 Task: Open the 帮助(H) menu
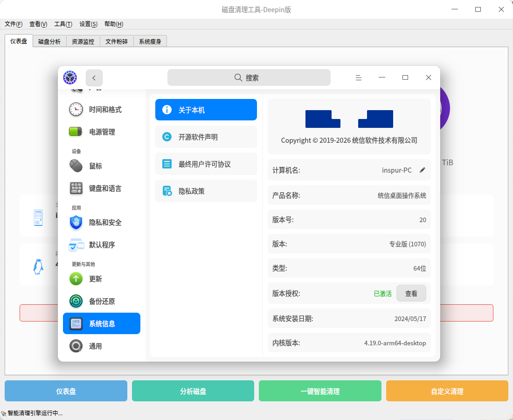(114, 24)
